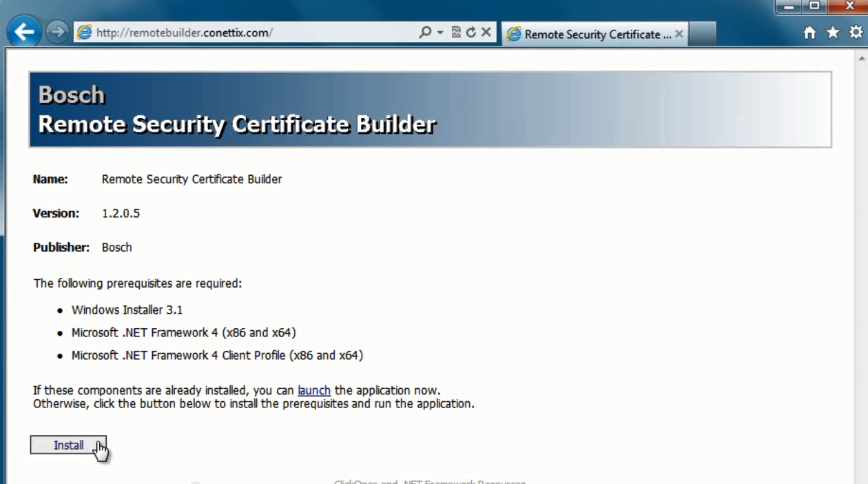Viewport: 868px width, 484px height.
Task: Click the Stop loading X icon
Action: pos(486,32)
